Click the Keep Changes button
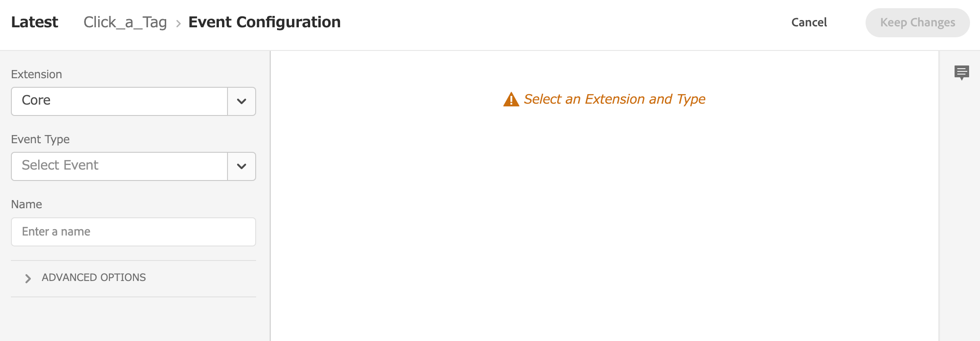The height and width of the screenshot is (341, 980). pos(917,23)
